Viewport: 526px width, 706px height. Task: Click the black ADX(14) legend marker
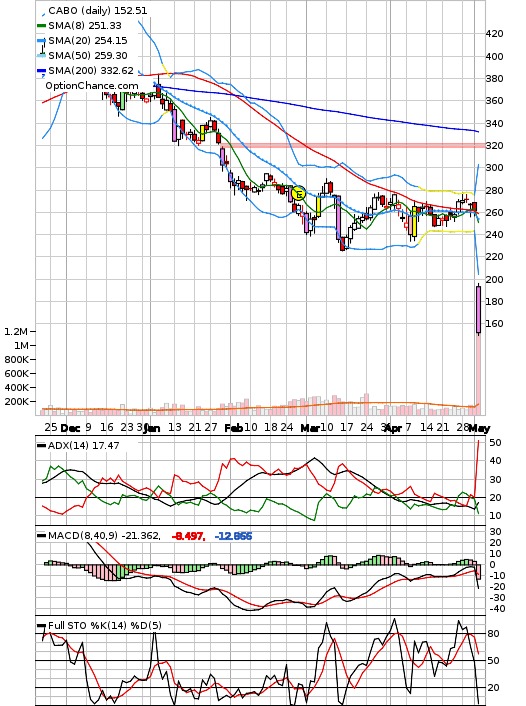click(x=41, y=446)
